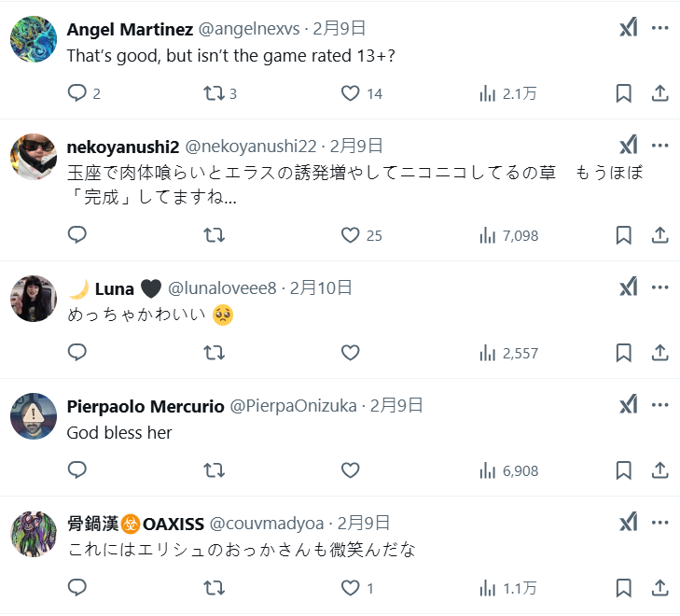
Task: Open more options menu on Luna's tweet
Action: click(x=660, y=287)
